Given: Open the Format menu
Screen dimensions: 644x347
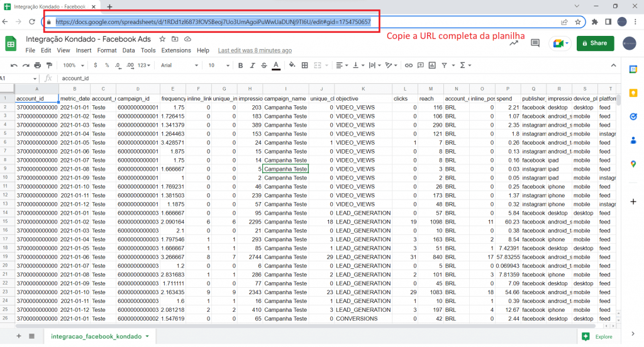Looking at the screenshot, I should [x=107, y=50].
